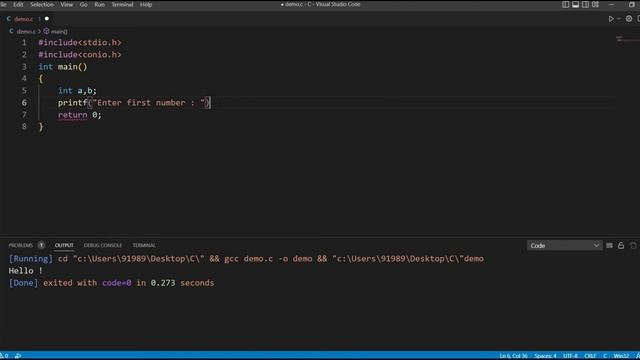The width and height of the screenshot is (640, 360).
Task: Open the run button dropdown arrow
Action: 618,19
